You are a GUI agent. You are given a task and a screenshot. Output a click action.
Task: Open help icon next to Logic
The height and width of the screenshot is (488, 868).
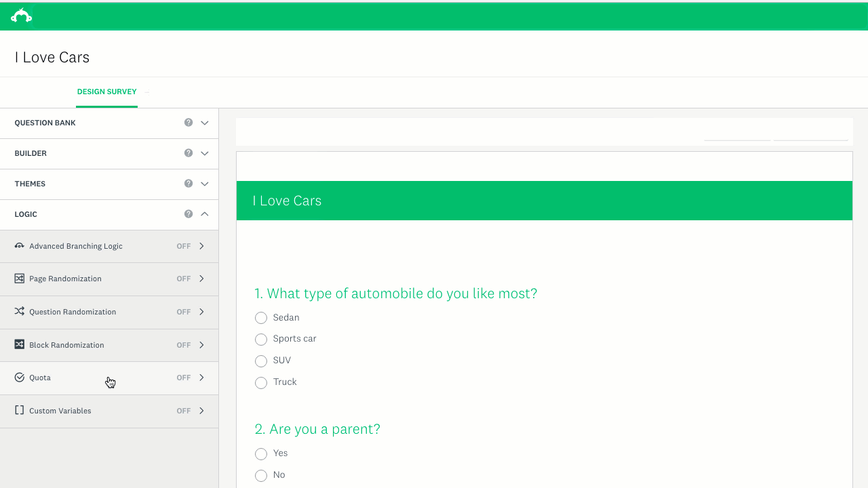[189, 214]
